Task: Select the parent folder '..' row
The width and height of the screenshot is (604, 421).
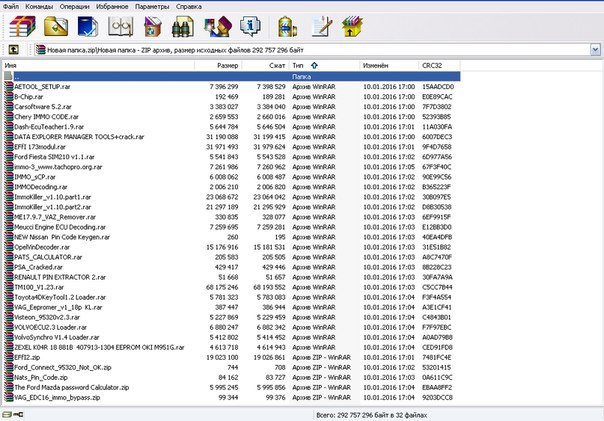Action: 232,76
